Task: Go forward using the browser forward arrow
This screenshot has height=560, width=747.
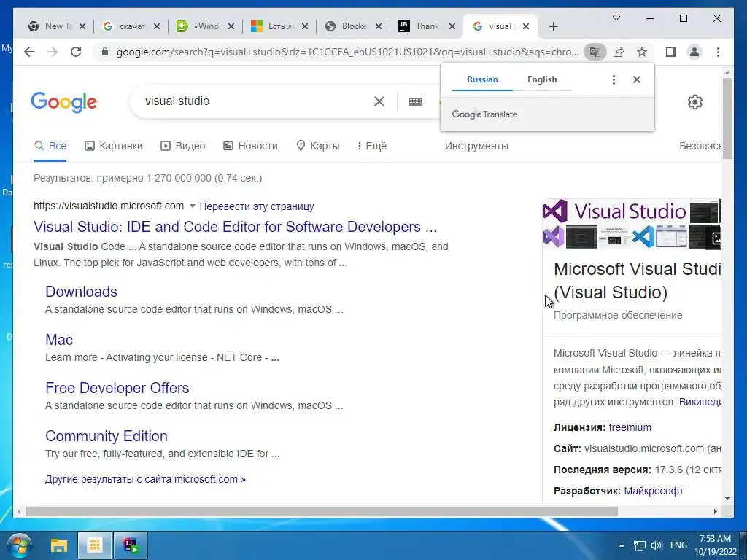Action: [53, 52]
